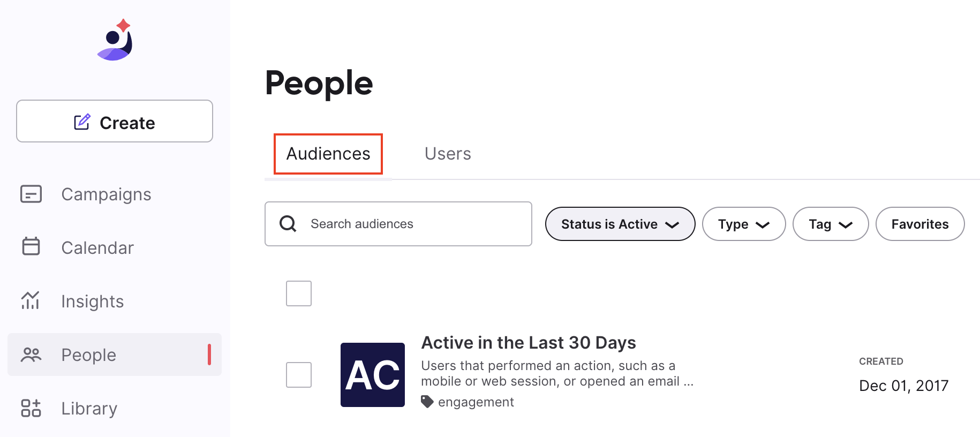
Task: Click the engagement tag icon
Action: [427, 402]
